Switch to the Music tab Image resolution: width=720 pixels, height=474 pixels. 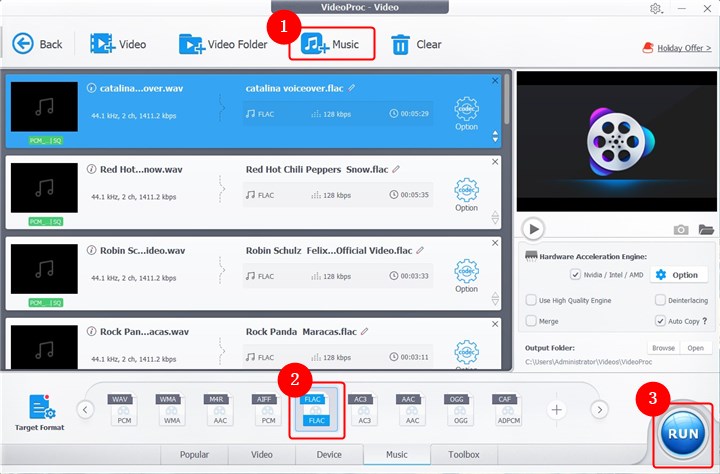[397, 454]
